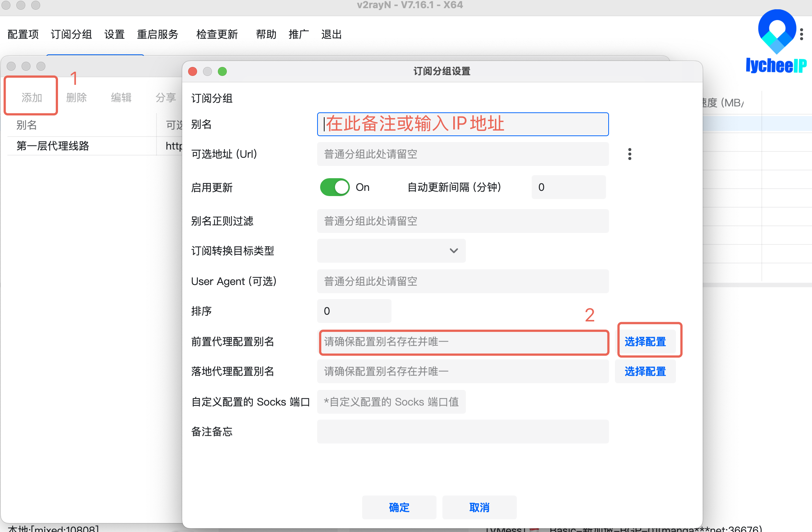
Task: Click 检查更新 in the menu bar
Action: 217,35
